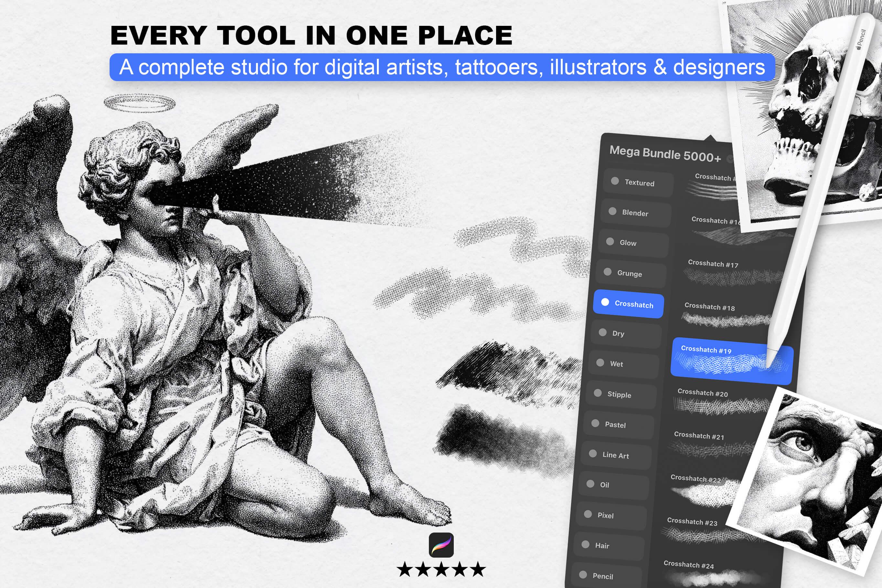Select the Blender brush set

tap(636, 213)
